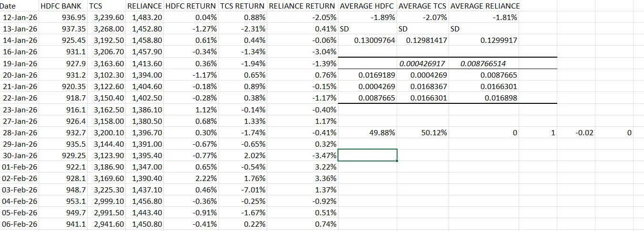The height and width of the screenshot is (231, 644).
Task: Select italic cell '0.000426917'
Action: (x=422, y=63)
